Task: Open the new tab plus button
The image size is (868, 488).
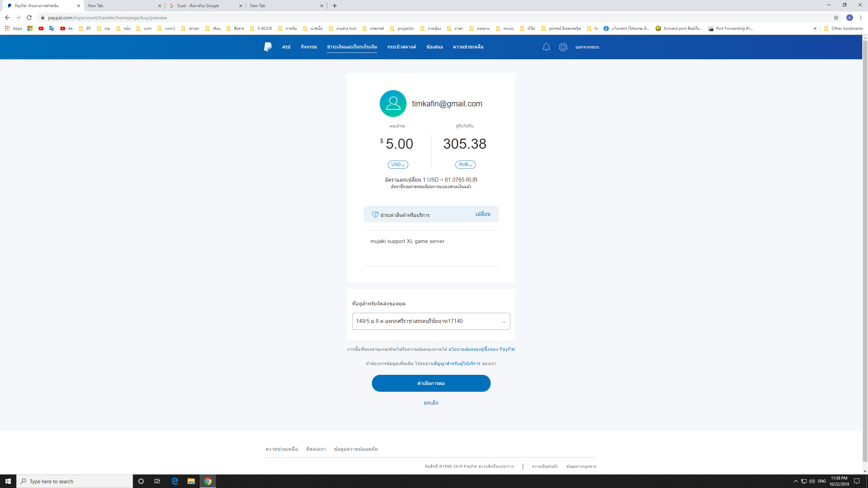Action: tap(335, 6)
